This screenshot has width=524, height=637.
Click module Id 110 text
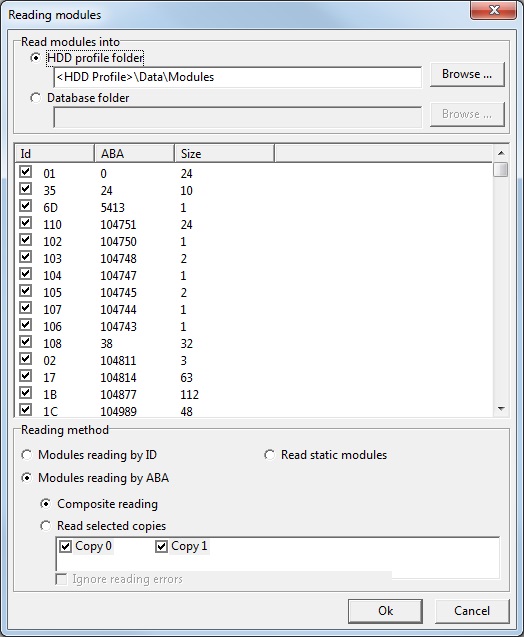click(52, 225)
